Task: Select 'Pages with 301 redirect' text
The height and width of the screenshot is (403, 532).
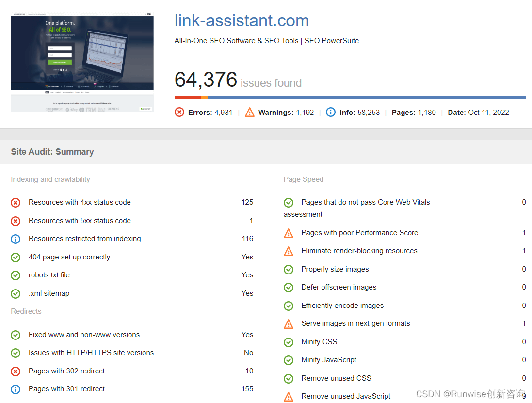Action: coord(66,389)
